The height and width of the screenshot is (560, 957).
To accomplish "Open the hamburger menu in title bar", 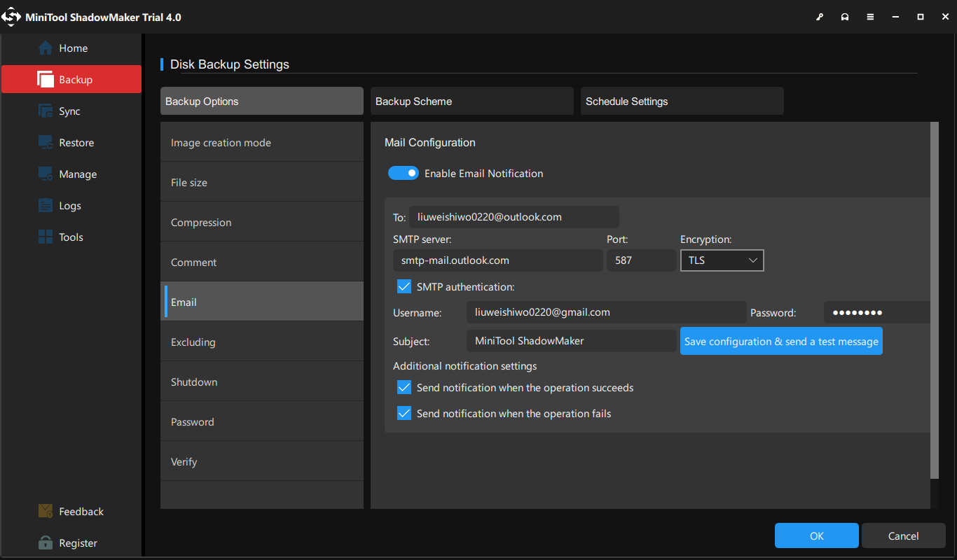I will (x=870, y=17).
